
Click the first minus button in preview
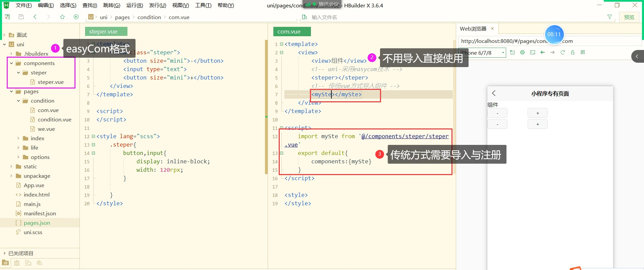pyautogui.click(x=497, y=113)
